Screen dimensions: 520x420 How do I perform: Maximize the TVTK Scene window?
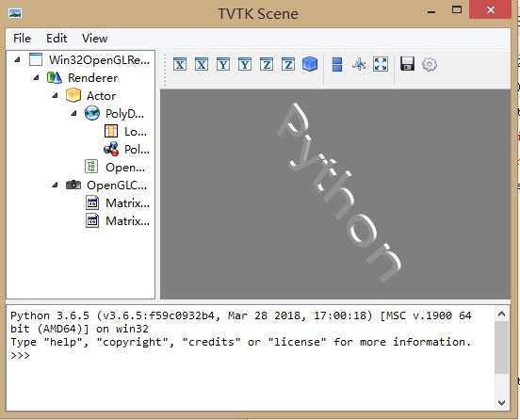click(457, 9)
